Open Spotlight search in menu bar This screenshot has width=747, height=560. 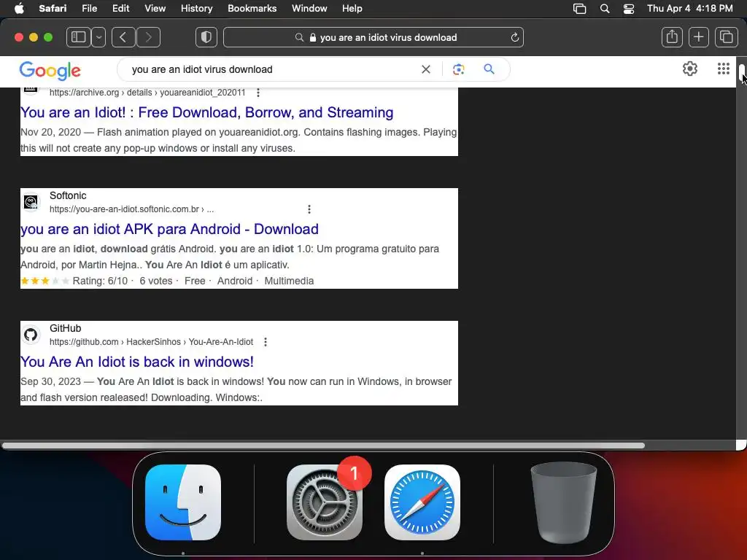pyautogui.click(x=605, y=9)
